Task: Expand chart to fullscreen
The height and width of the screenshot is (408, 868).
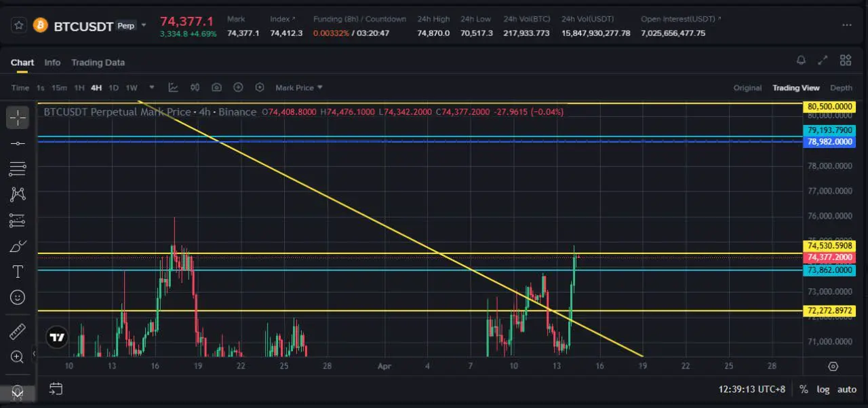Action: [x=823, y=60]
